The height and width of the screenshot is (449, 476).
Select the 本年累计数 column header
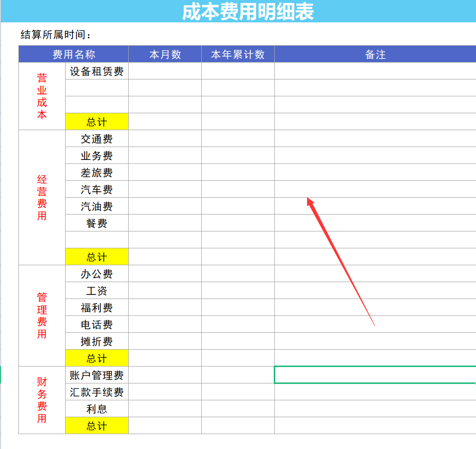(238, 55)
